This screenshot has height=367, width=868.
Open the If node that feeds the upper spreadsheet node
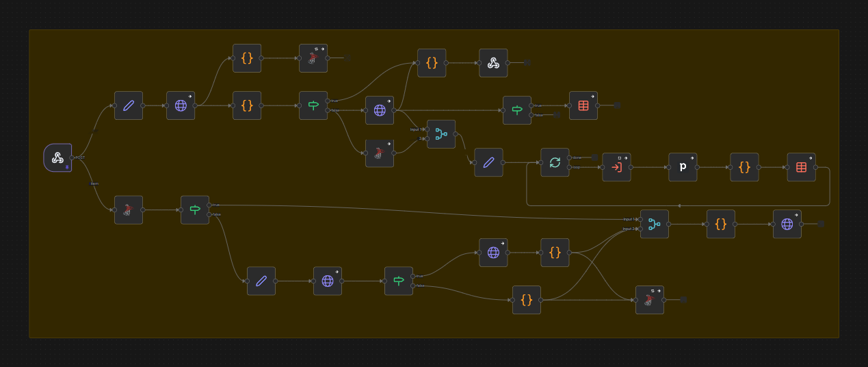pos(517,110)
